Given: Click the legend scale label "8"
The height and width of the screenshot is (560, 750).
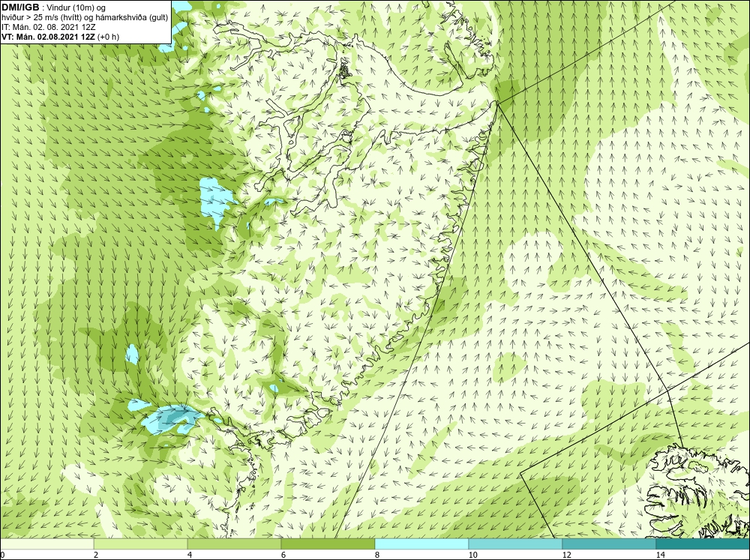Looking at the screenshot, I should coord(377,555).
